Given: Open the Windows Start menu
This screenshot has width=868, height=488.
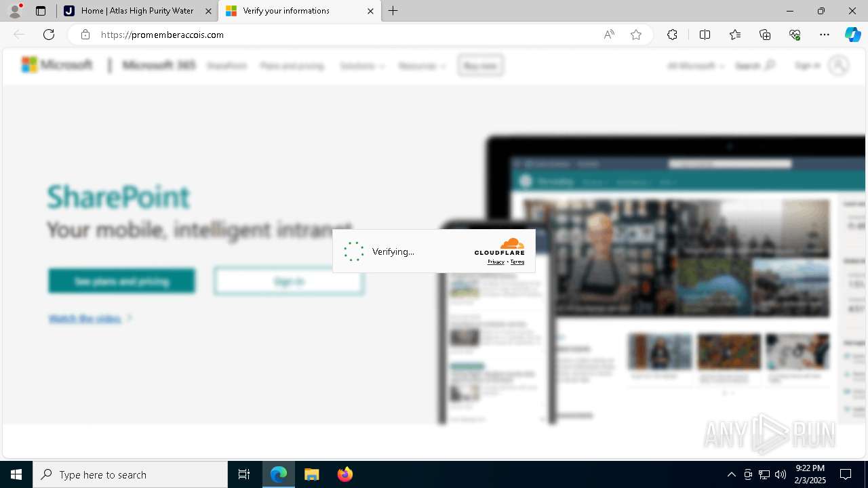Looking at the screenshot, I should [x=16, y=474].
